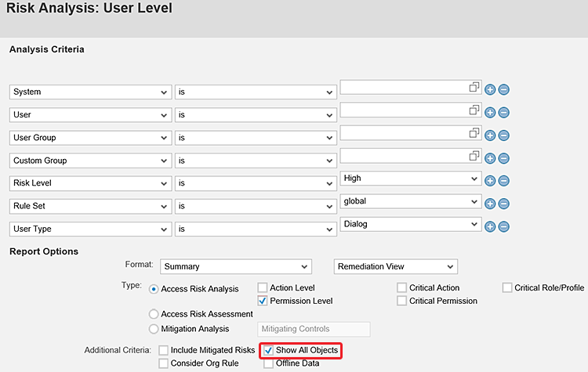Open the Format Summary dropdown

(x=235, y=266)
